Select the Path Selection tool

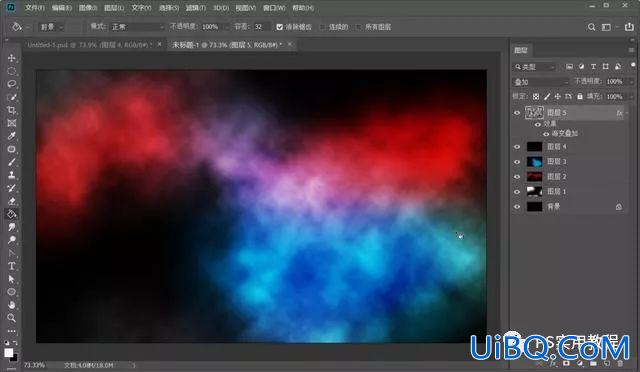[11, 279]
